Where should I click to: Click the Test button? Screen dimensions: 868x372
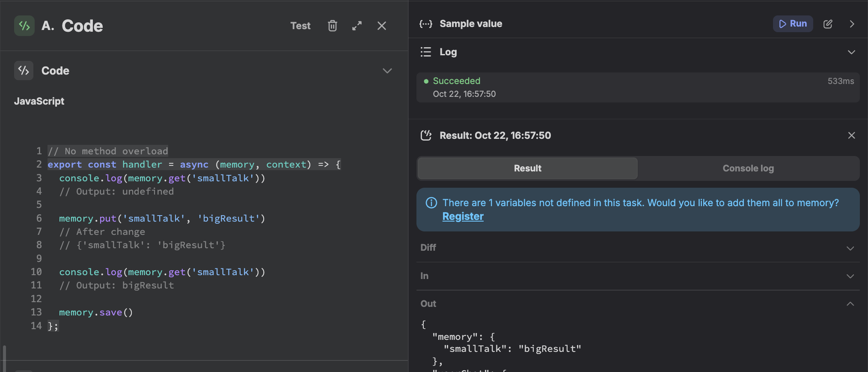(x=300, y=26)
